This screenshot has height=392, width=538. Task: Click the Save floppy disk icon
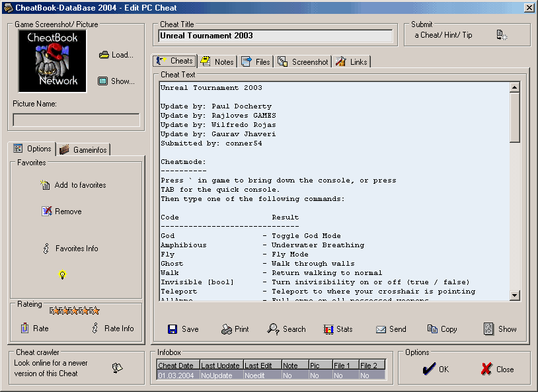(x=173, y=329)
